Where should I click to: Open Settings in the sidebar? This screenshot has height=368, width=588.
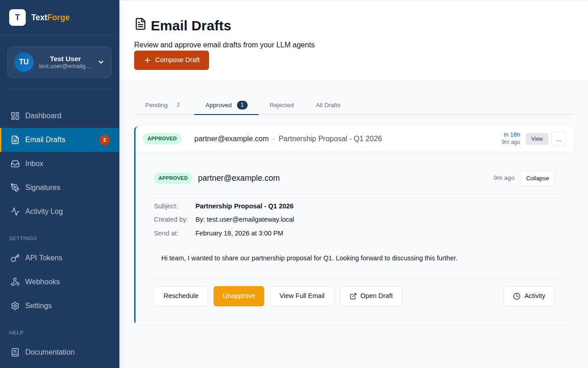pyautogui.click(x=60, y=306)
